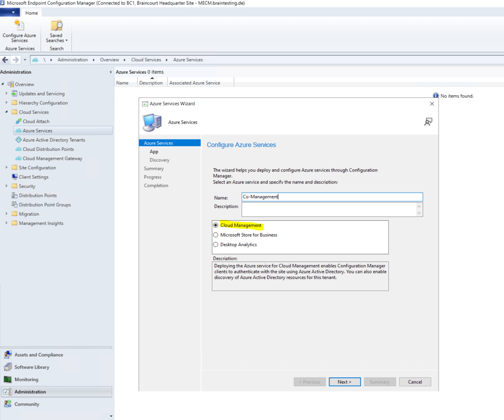The width and height of the screenshot is (504, 420).
Task: Select Cloud Attach in the navigation tree
Action: tap(36, 121)
